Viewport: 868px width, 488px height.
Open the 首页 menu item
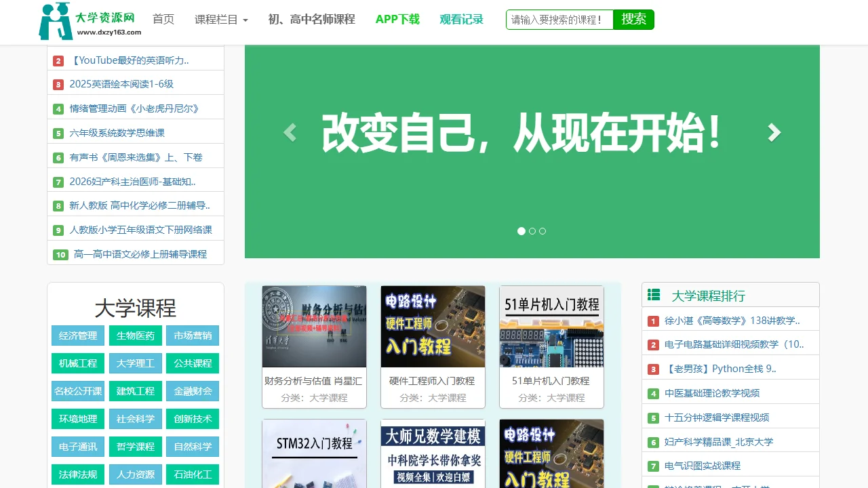(x=163, y=20)
